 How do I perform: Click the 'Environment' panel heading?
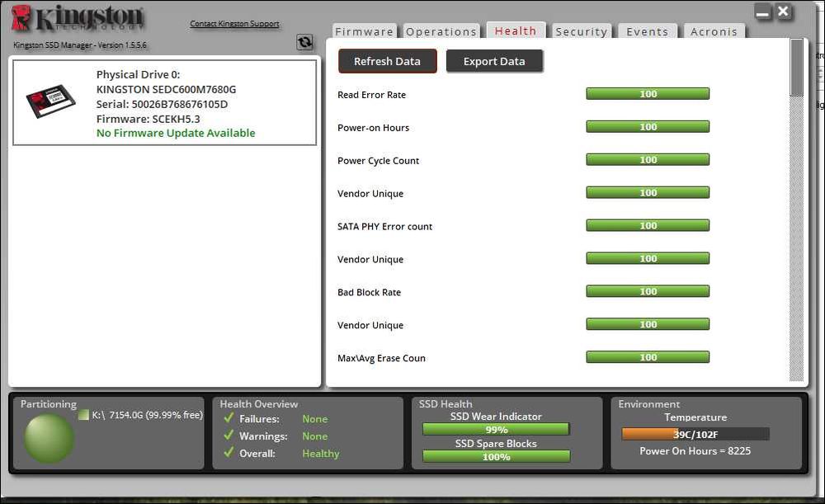[648, 404]
